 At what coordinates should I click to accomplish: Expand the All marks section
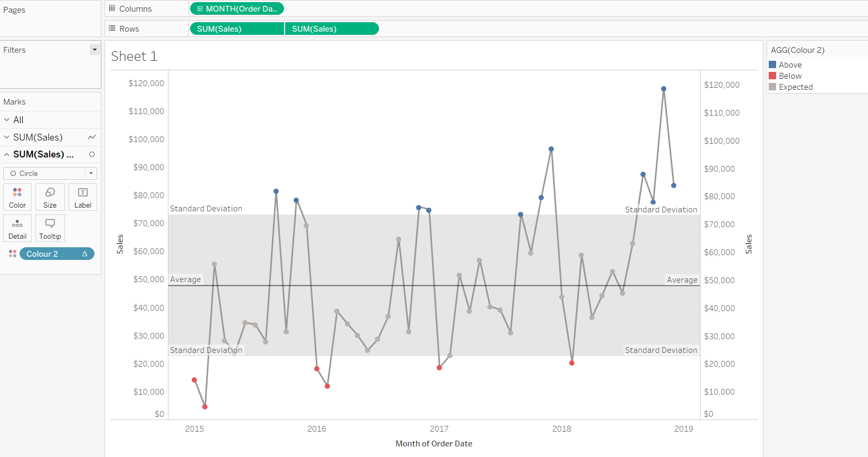point(7,120)
